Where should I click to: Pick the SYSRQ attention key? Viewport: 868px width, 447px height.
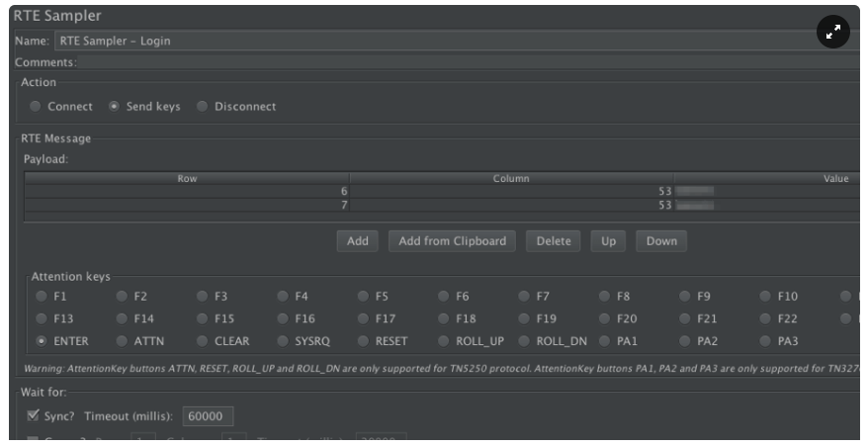tap(284, 341)
